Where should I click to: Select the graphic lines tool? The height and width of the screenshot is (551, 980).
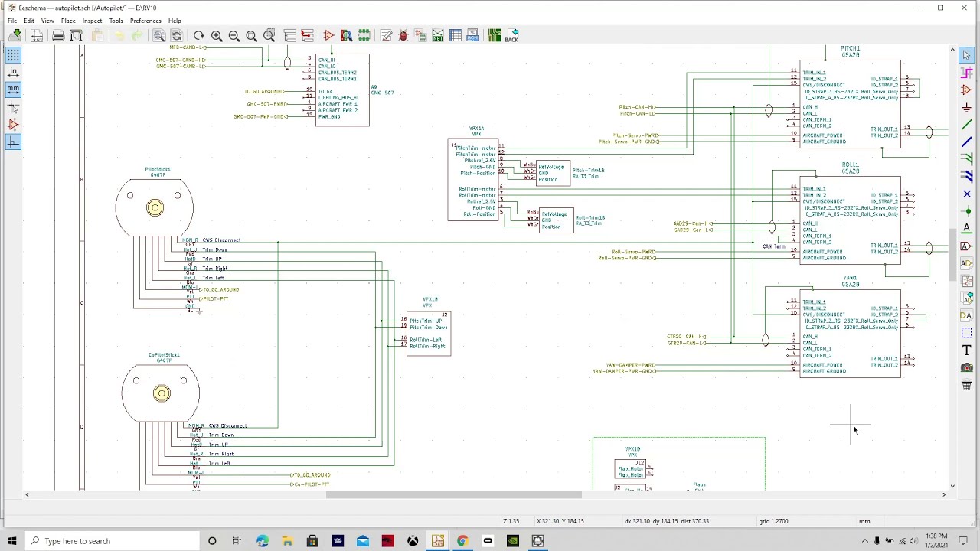(x=967, y=333)
